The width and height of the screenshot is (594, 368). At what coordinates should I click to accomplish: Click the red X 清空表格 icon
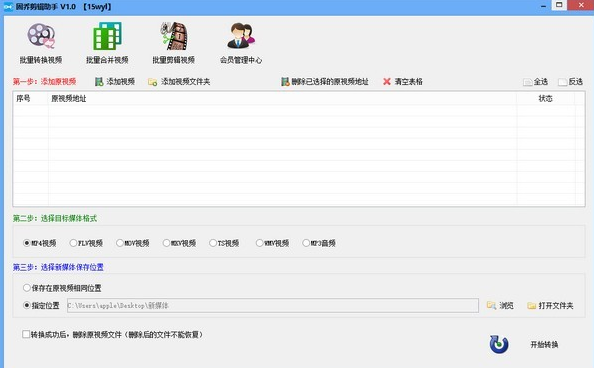386,81
